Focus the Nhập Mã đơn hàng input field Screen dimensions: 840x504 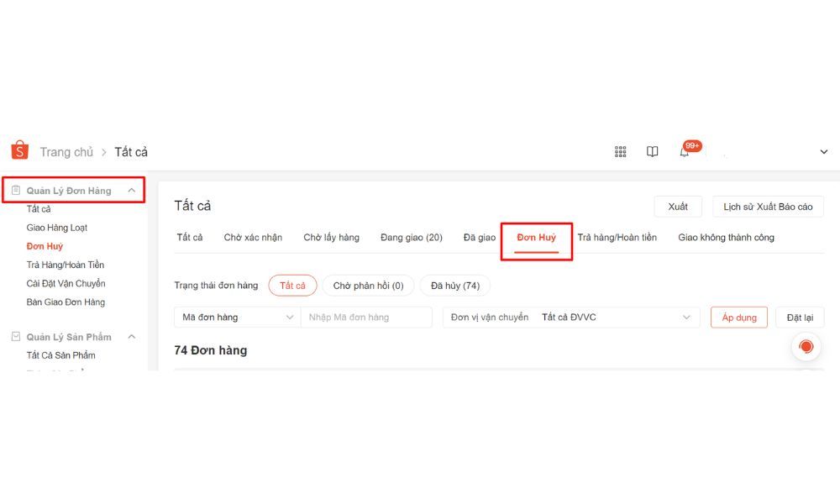[x=366, y=317]
